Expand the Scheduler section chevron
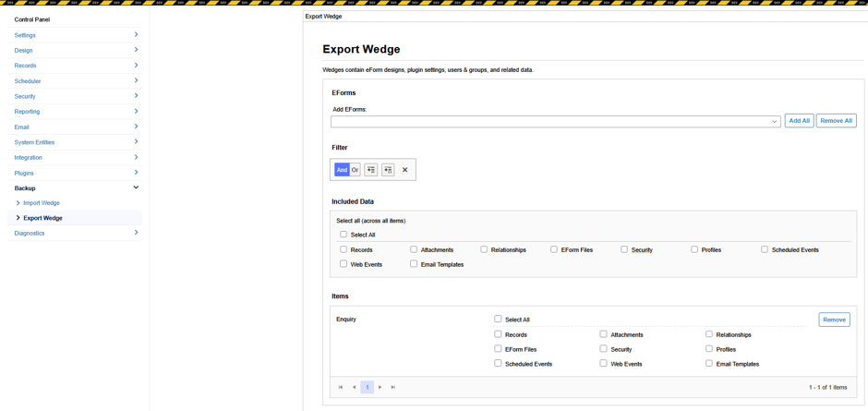 [x=136, y=80]
